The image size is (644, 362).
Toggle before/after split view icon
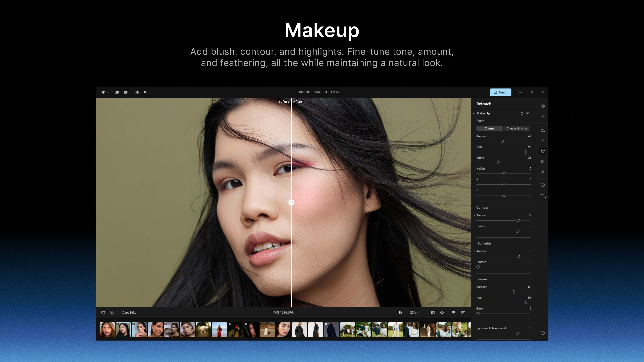pyautogui.click(x=433, y=313)
